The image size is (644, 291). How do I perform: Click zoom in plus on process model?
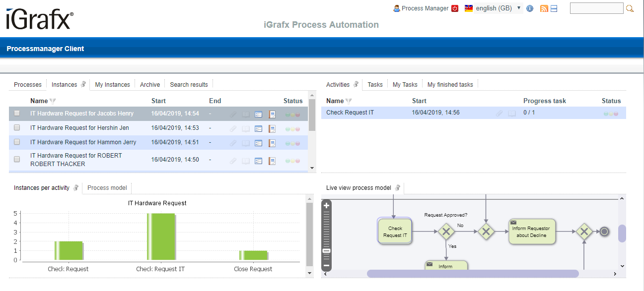point(327,205)
